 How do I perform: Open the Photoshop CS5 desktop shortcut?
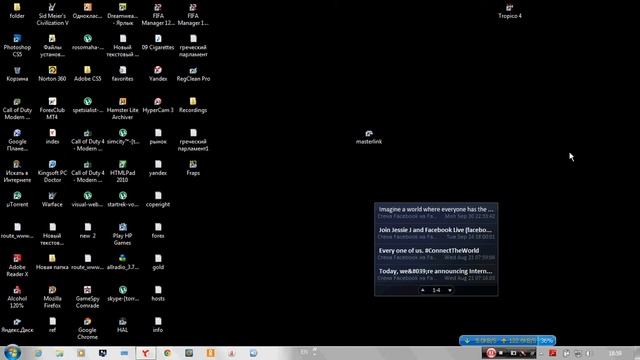click(x=17, y=45)
